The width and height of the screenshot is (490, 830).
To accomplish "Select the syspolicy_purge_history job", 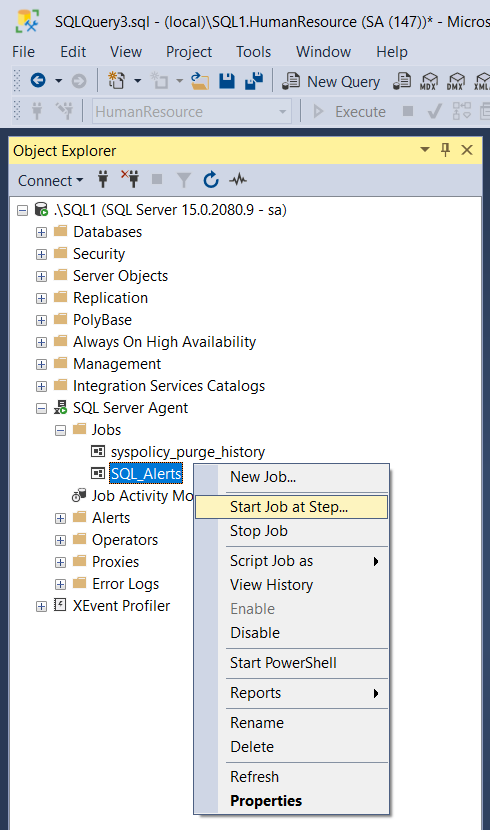I will (188, 452).
